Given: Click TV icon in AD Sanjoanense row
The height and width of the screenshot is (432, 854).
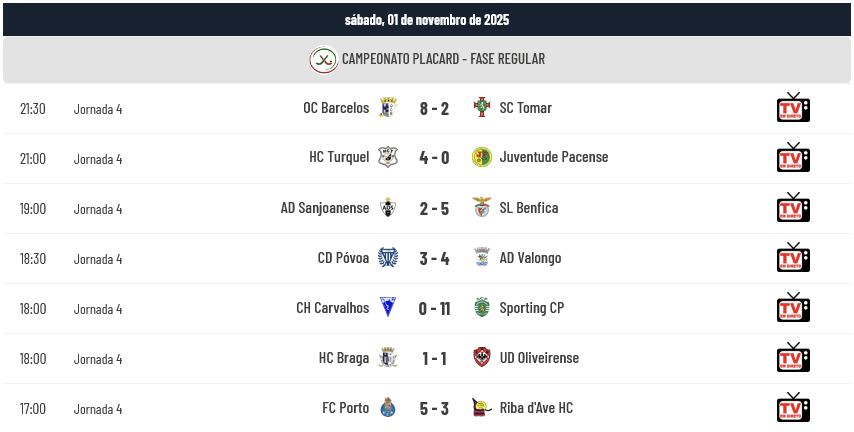Looking at the screenshot, I should click(x=793, y=208).
